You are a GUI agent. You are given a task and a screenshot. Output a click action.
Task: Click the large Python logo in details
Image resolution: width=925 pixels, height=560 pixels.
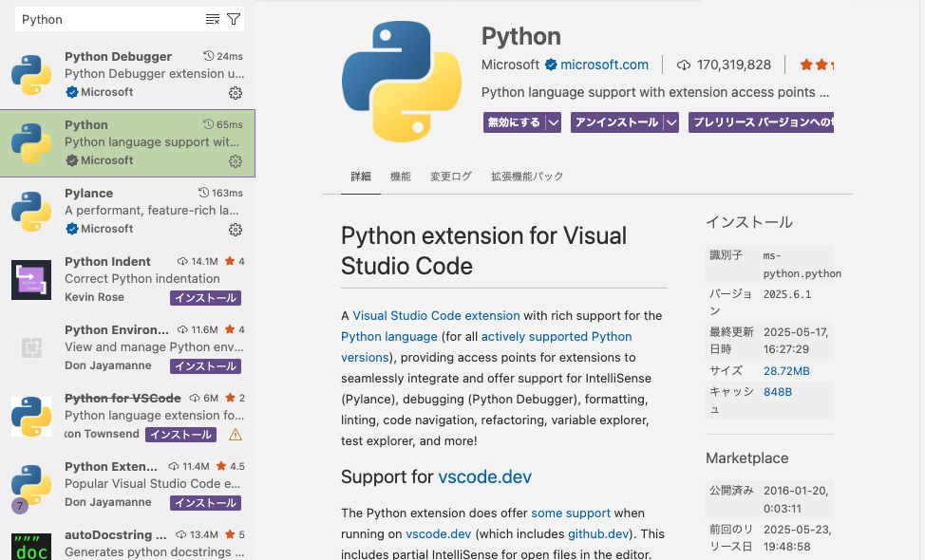tap(402, 82)
